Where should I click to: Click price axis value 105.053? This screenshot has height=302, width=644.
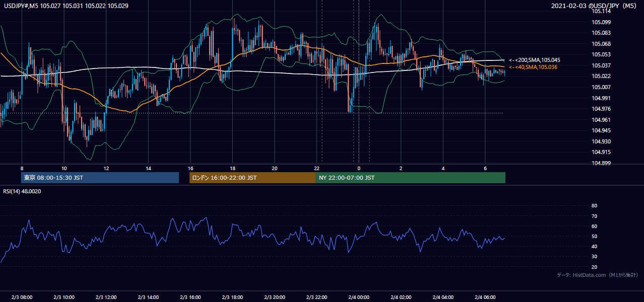pos(601,54)
